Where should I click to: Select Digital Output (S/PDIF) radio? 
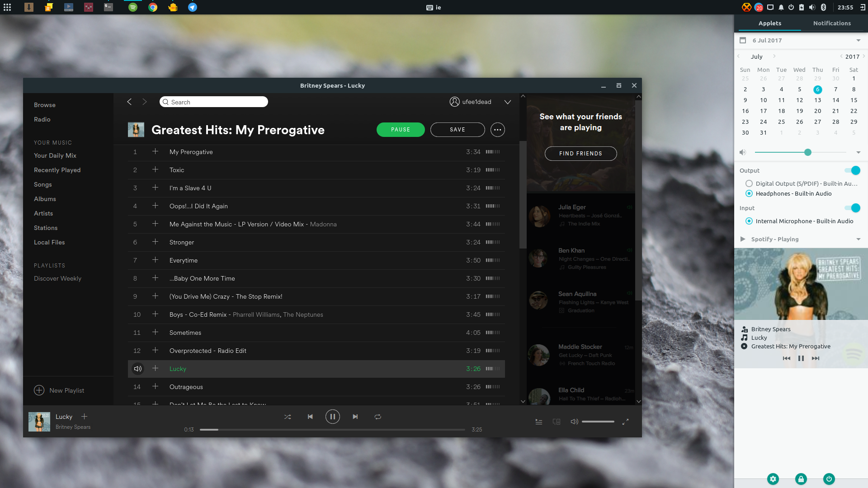pyautogui.click(x=749, y=183)
